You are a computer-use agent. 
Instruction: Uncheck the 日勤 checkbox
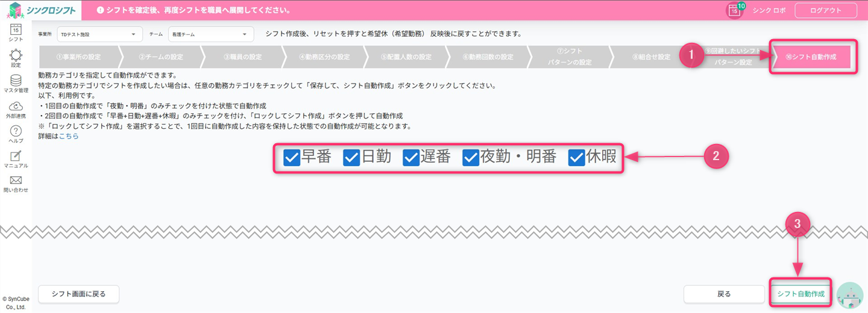tap(351, 158)
